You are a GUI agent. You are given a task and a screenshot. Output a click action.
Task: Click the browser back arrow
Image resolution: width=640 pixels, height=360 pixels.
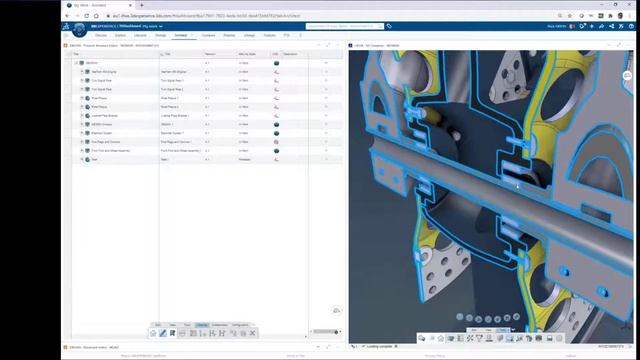(x=67, y=16)
